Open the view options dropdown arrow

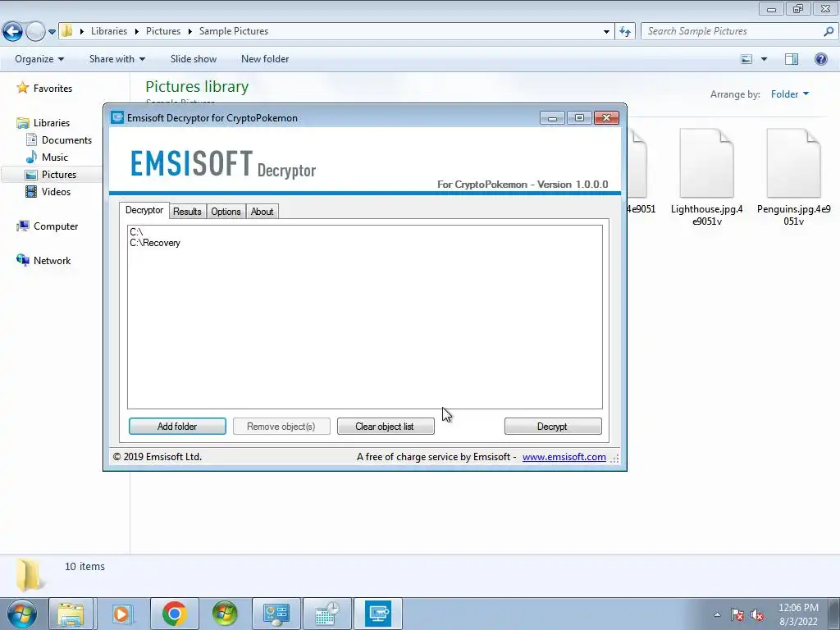764,59
